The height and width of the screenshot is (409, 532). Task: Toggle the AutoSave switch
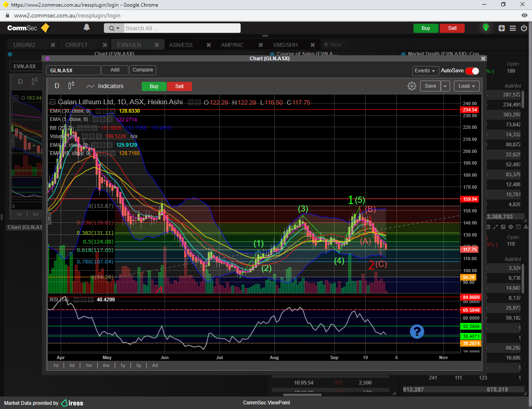click(x=472, y=71)
